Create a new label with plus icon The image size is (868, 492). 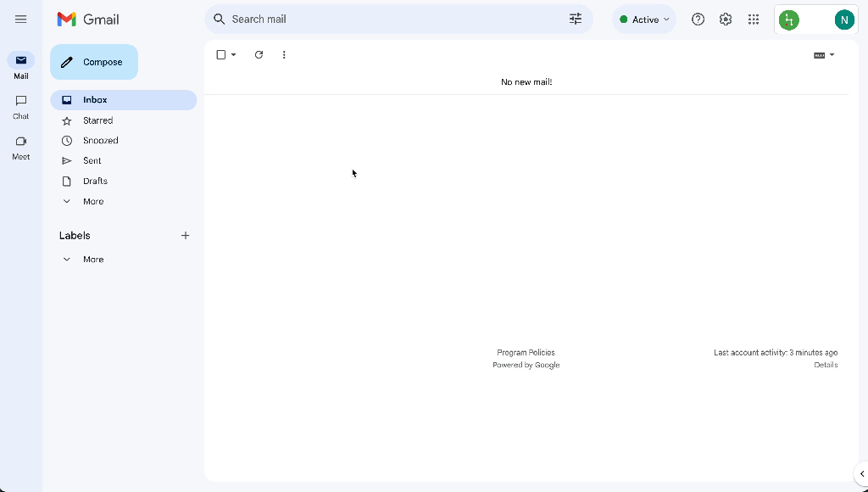[186, 236]
